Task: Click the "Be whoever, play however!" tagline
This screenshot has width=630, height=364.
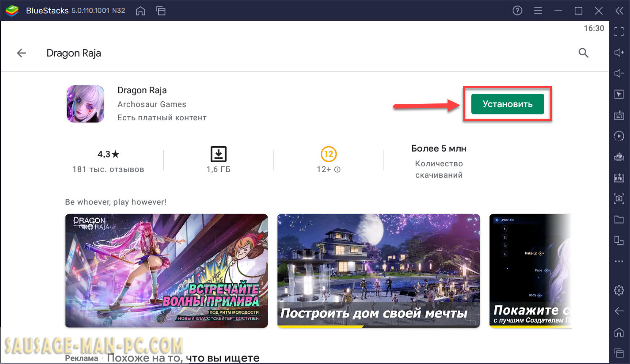Action: (116, 202)
